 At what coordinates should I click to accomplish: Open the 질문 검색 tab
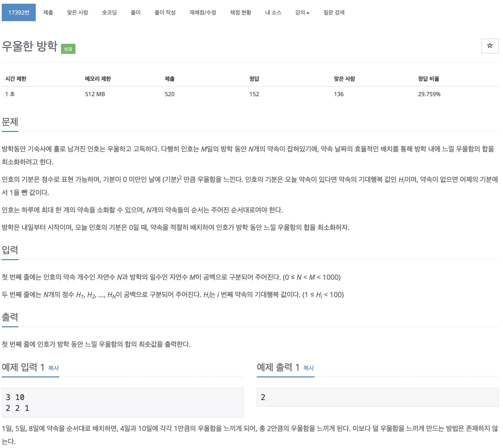coord(334,13)
